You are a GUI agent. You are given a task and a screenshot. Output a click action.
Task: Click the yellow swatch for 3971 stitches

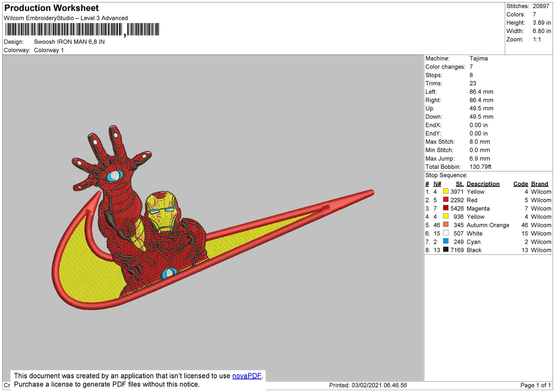pyautogui.click(x=446, y=191)
